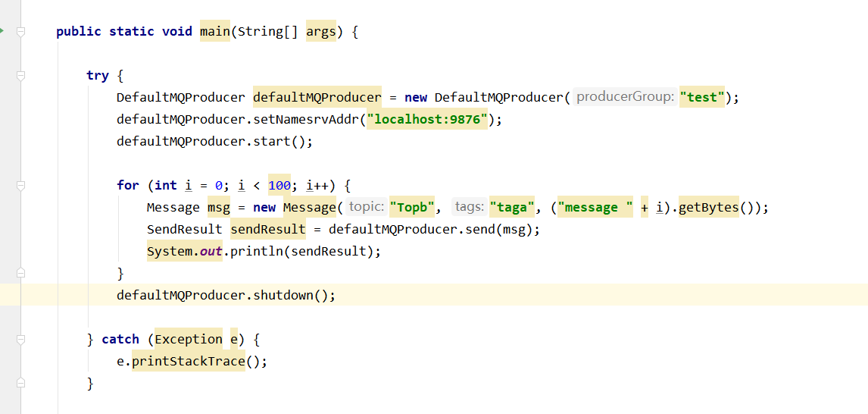Click the i++ increment expression

317,185
